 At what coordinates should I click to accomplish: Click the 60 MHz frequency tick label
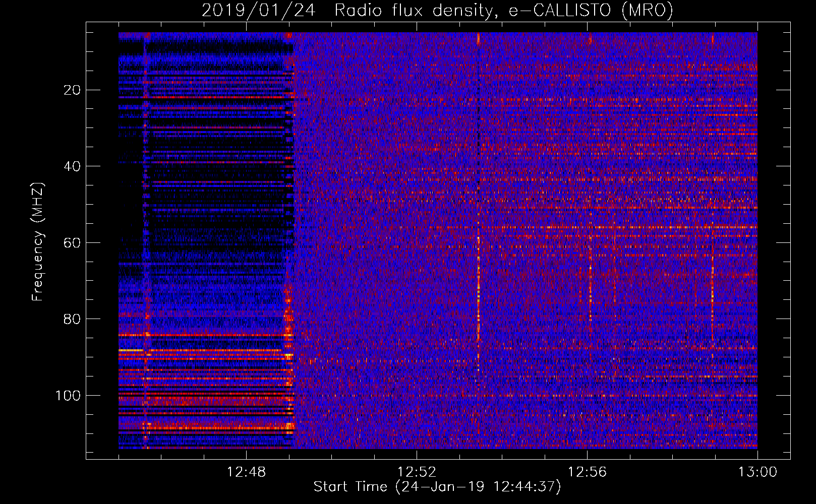click(x=73, y=243)
